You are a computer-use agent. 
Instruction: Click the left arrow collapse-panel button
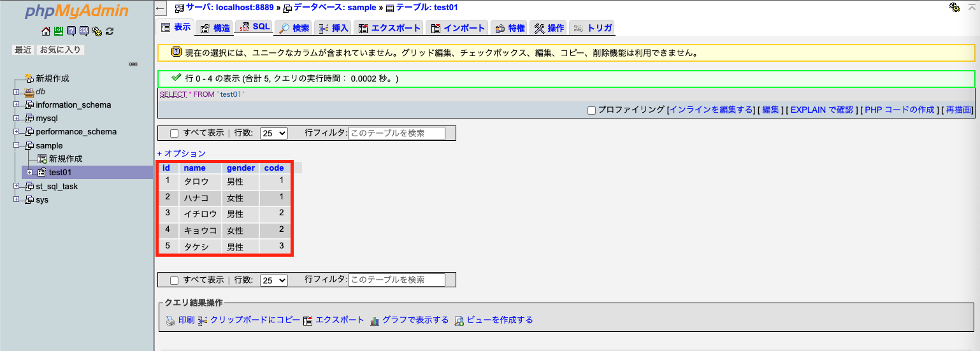pos(161,8)
